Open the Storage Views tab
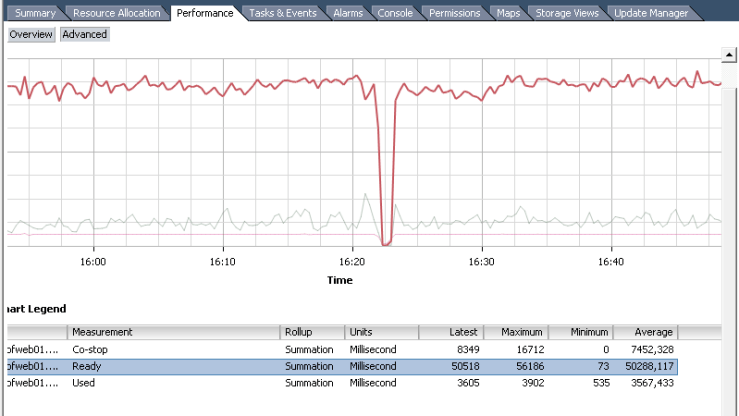This screenshot has width=739, height=416. pos(567,13)
